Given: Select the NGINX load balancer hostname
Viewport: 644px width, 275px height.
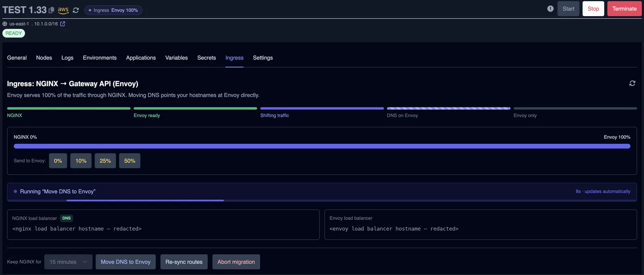Looking at the screenshot, I should [77, 229].
